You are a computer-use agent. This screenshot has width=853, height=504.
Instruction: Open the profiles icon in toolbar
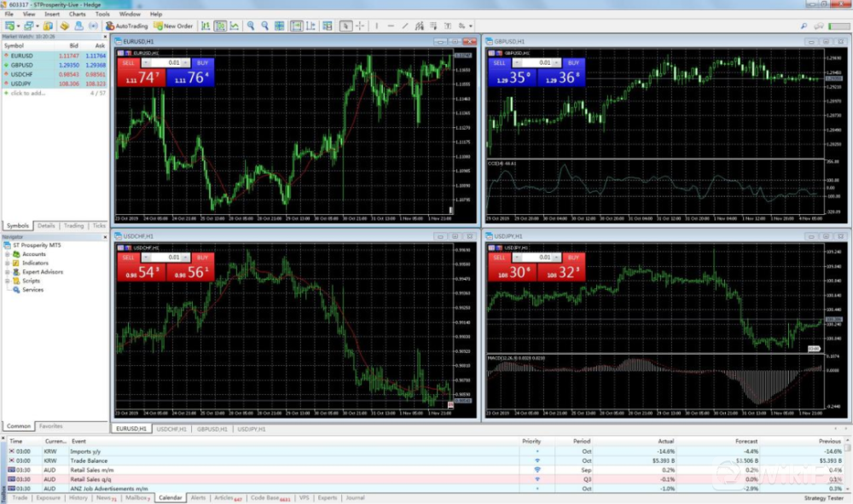(28, 26)
